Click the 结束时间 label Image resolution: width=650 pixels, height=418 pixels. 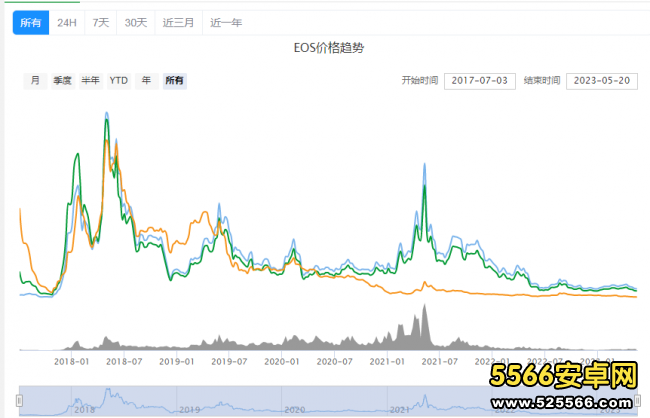(542, 80)
